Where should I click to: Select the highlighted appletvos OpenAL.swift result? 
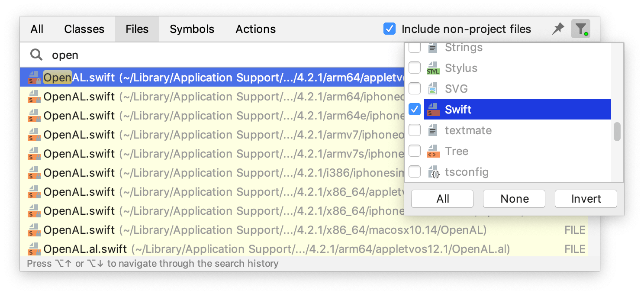[x=212, y=78]
